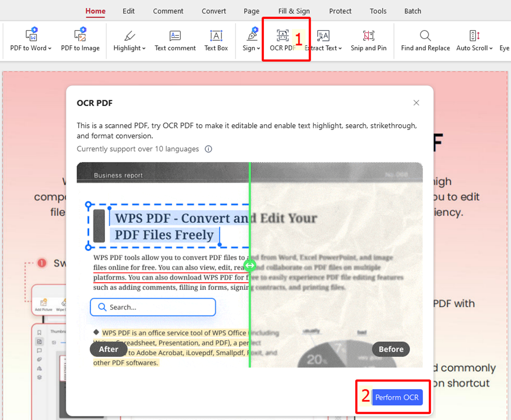511x420 pixels.
Task: Open the Tools tab
Action: [378, 11]
